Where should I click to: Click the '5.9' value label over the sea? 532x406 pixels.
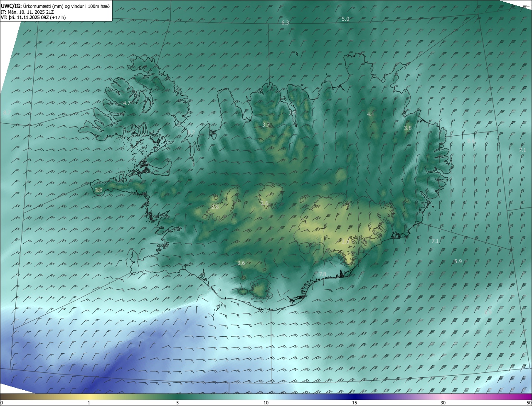click(458, 261)
